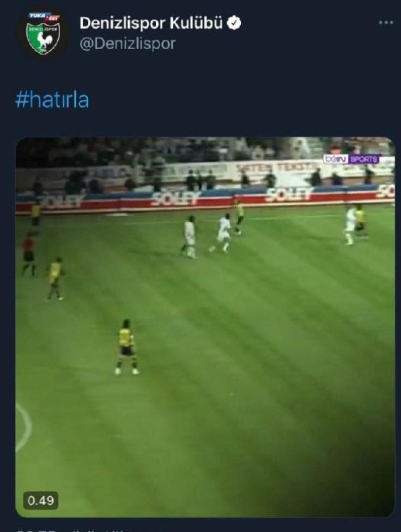This screenshot has width=401, height=532.
Task: Click the yellow player near the left touchline
Action: point(36,216)
